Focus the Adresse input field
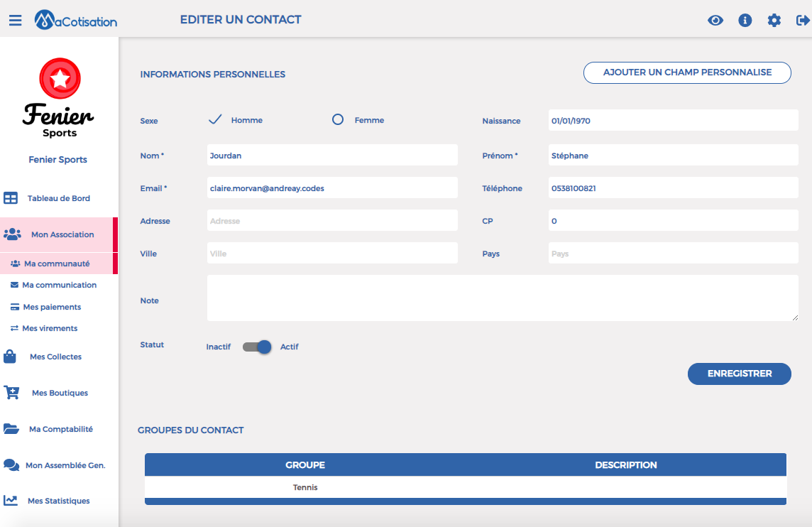Screen dimensions: 812x527 tap(332, 220)
